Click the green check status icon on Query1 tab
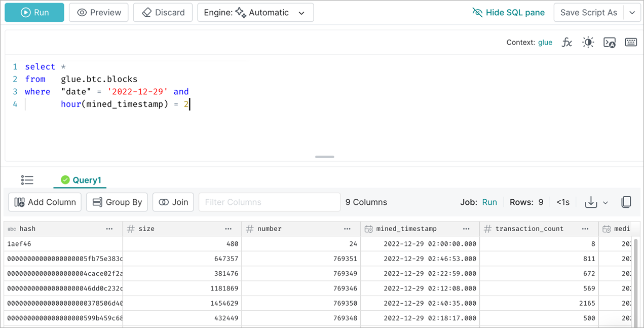 pyautogui.click(x=65, y=180)
